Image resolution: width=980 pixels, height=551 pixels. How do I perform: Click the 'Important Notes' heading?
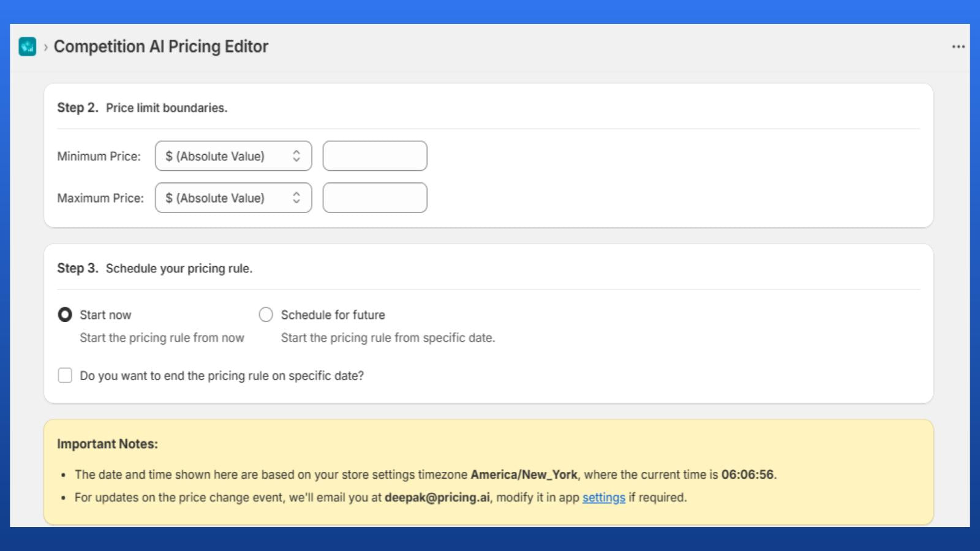[107, 443]
